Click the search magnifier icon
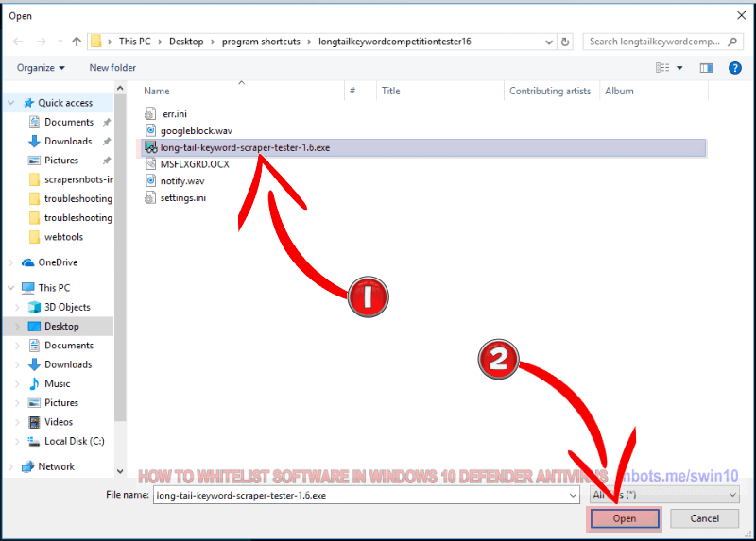 732,42
